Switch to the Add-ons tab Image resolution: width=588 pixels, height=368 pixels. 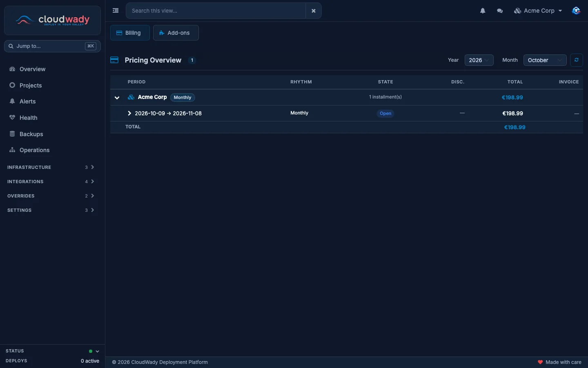[176, 33]
